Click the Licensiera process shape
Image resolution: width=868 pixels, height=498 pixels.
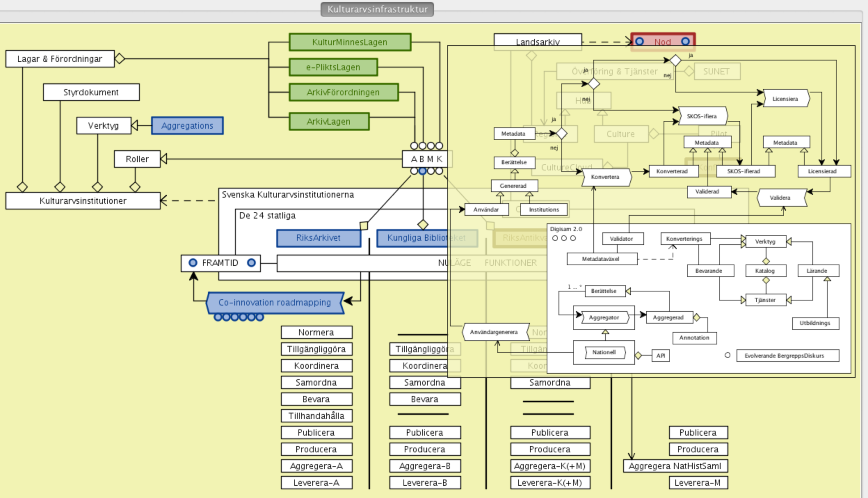(x=785, y=99)
